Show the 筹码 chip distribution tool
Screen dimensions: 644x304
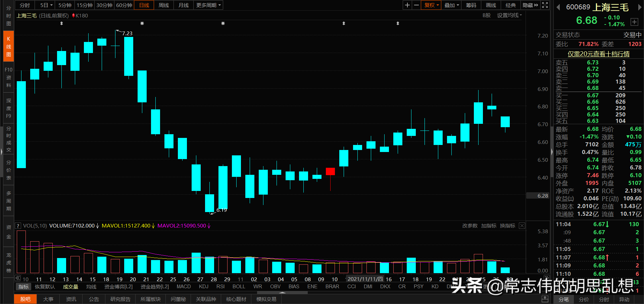pos(470,5)
